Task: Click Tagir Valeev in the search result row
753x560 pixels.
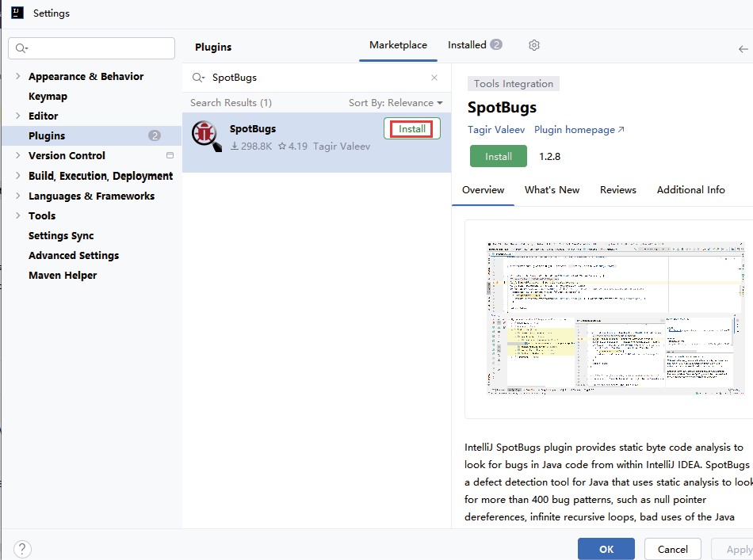Action: (x=342, y=147)
